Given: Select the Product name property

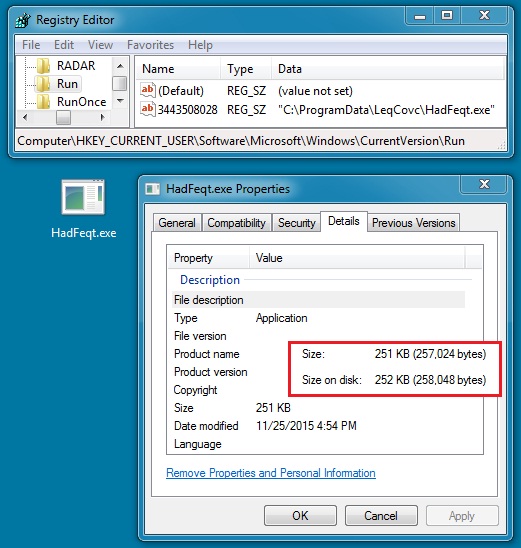Looking at the screenshot, I should (x=207, y=354).
